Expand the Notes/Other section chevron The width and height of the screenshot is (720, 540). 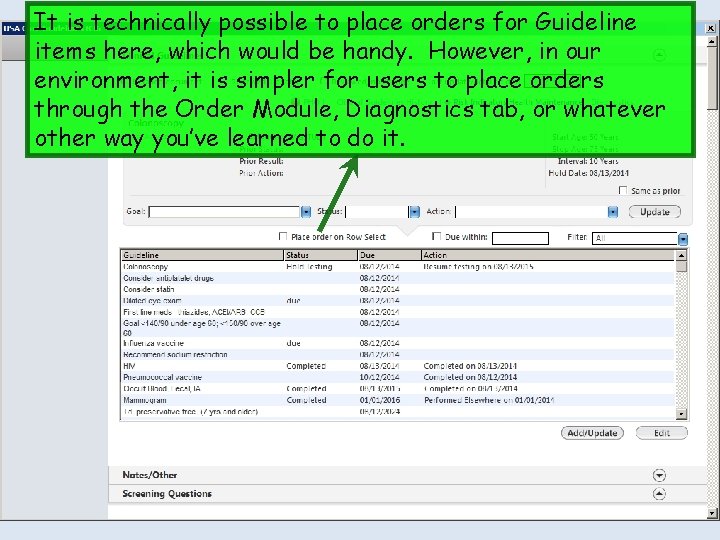659,475
